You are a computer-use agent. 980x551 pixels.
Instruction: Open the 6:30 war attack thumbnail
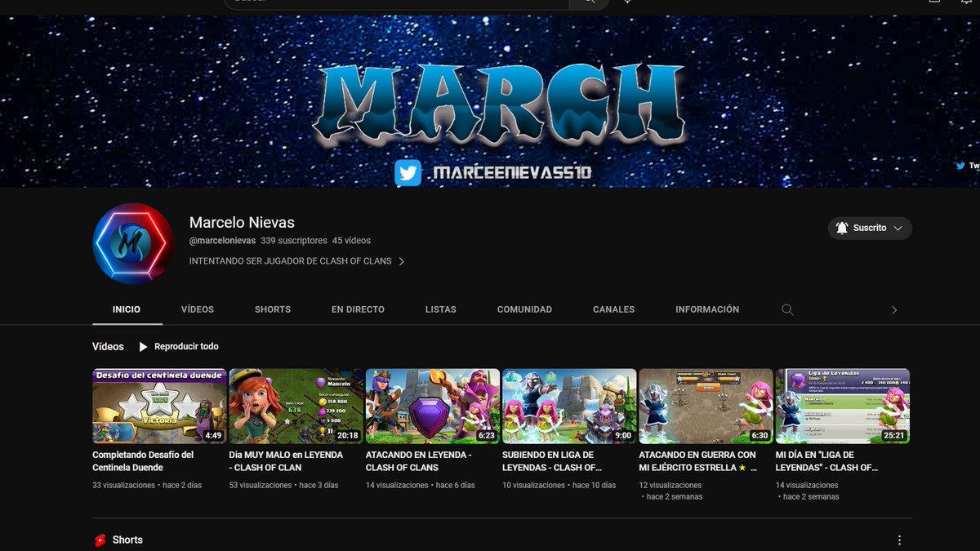click(706, 406)
